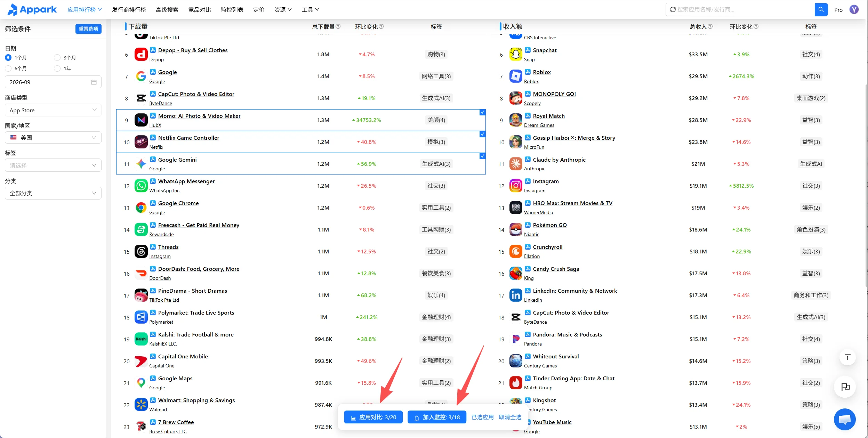Viewport: 868px width, 438px height.
Task: Open the App Store 商店类型 dropdown
Action: 53,110
